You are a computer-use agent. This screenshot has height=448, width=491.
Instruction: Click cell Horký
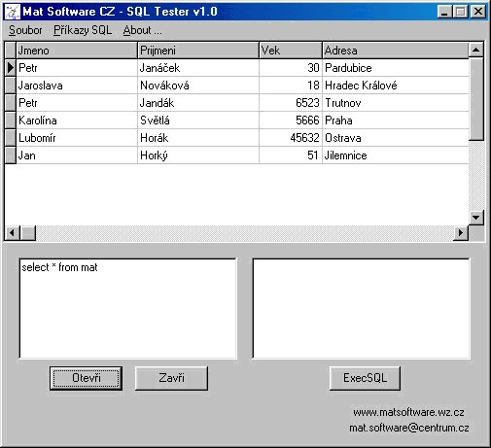[198, 155]
